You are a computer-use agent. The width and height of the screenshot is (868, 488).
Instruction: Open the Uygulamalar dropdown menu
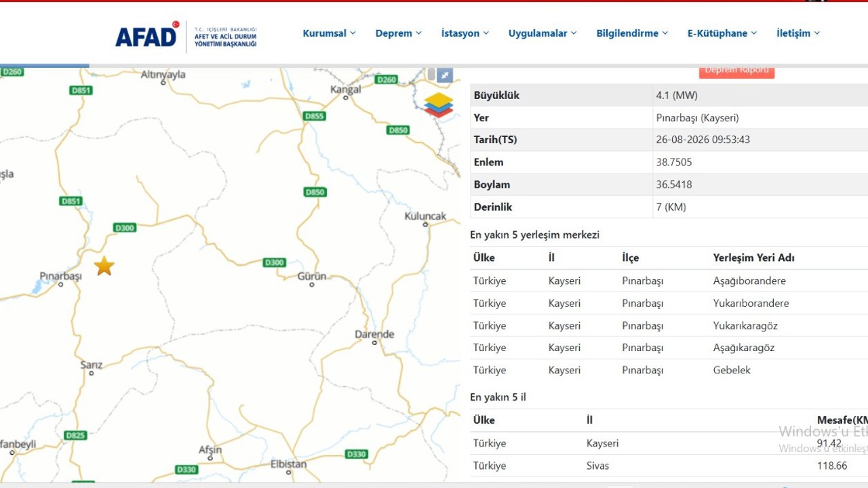tap(542, 33)
